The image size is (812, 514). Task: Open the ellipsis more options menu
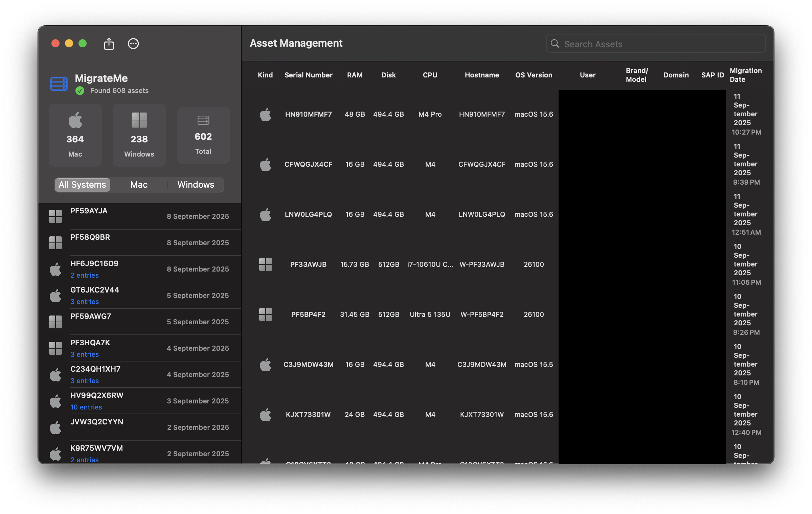click(x=133, y=44)
